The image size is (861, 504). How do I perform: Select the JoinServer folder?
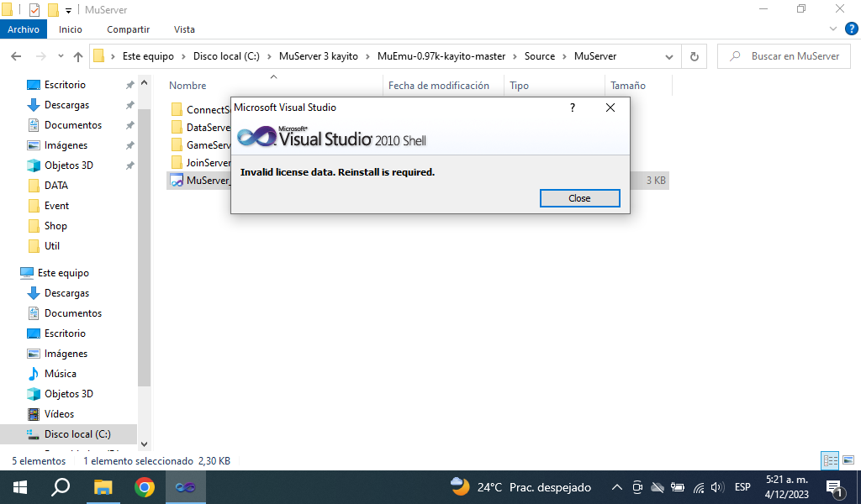201,162
